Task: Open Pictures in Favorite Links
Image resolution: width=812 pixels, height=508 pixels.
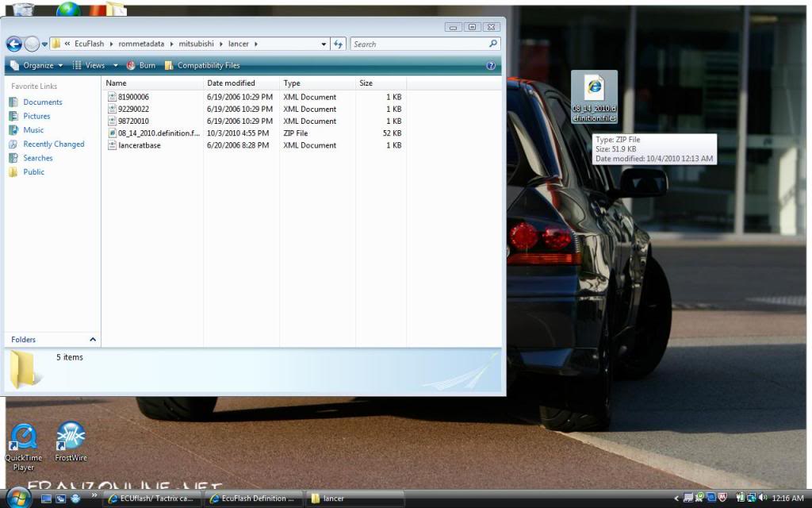Action: (x=29, y=116)
